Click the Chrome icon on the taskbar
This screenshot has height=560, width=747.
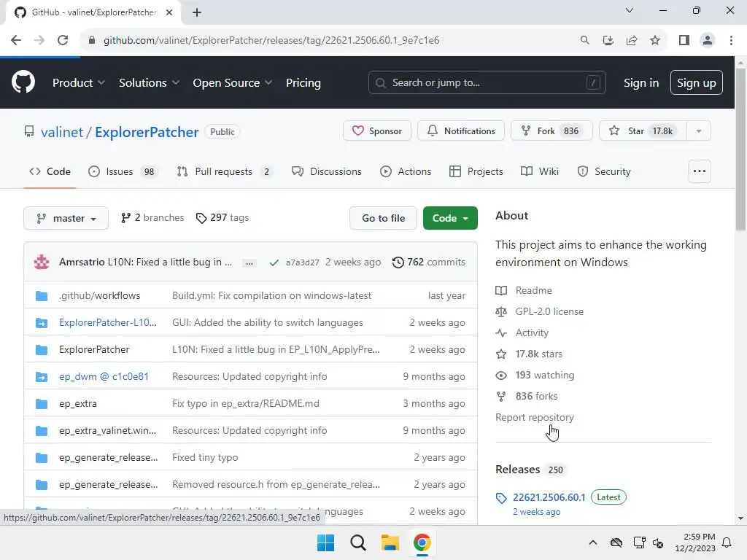(x=422, y=542)
